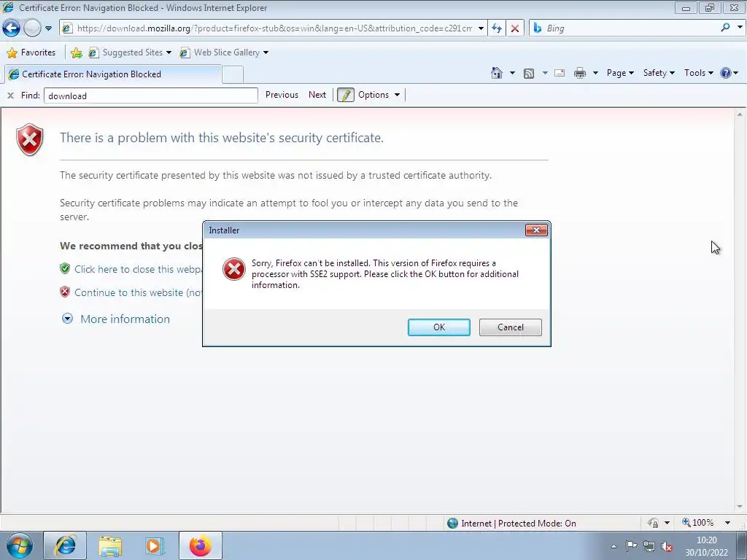Click the Print icon
The width and height of the screenshot is (747, 560).
[x=580, y=73]
